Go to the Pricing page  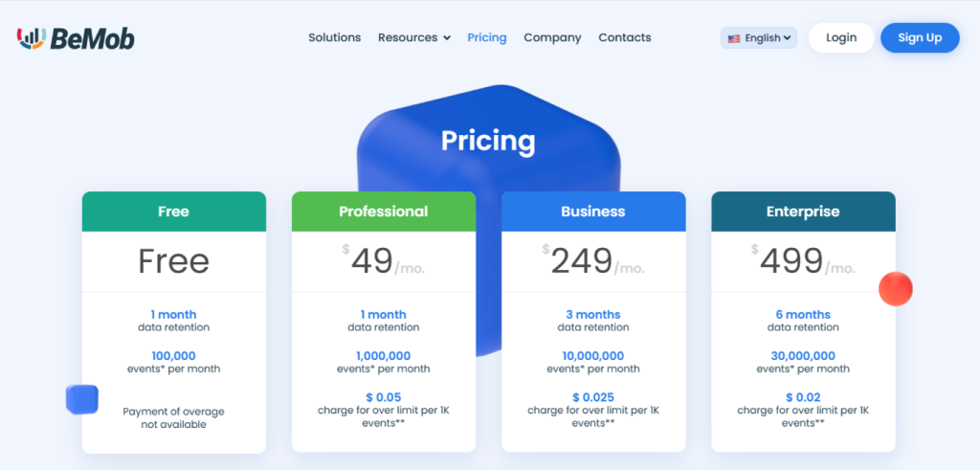click(487, 37)
